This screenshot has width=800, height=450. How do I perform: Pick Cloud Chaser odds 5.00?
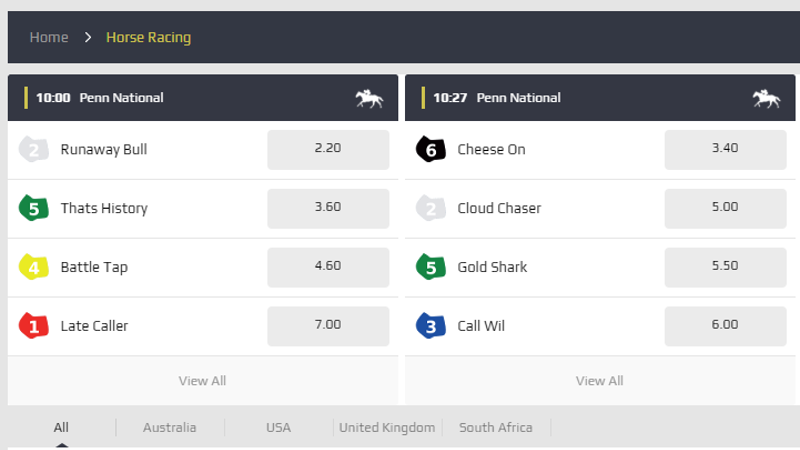pos(726,208)
